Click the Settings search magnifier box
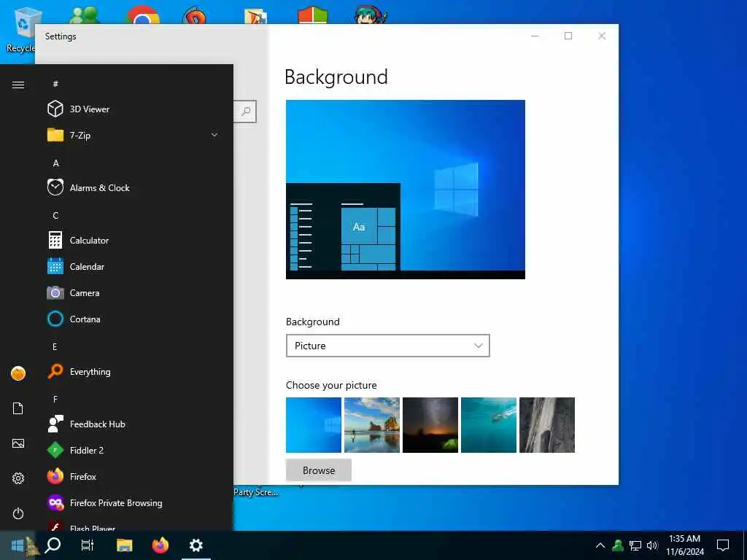The width and height of the screenshot is (747, 560). 245,112
